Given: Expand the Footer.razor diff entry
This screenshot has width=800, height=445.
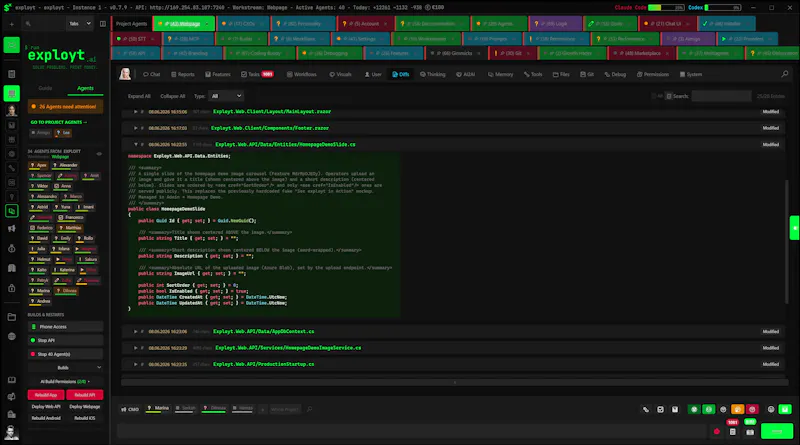Looking at the screenshot, I should pos(135,128).
